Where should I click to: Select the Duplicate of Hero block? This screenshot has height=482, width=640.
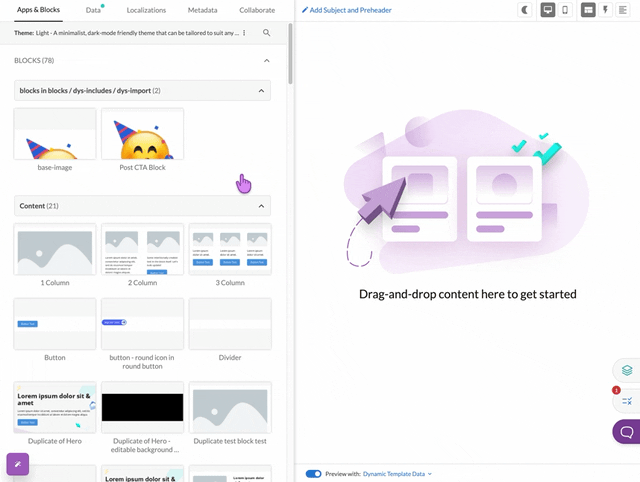tap(55, 407)
